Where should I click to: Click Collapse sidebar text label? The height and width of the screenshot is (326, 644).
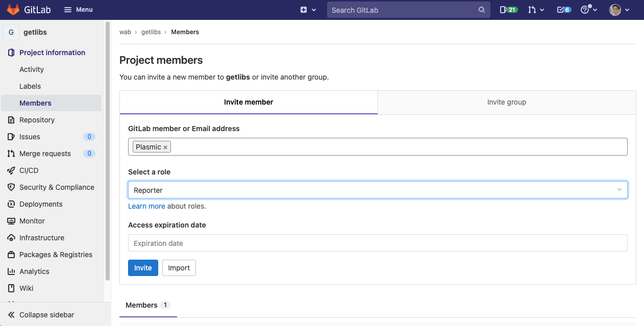(46, 315)
